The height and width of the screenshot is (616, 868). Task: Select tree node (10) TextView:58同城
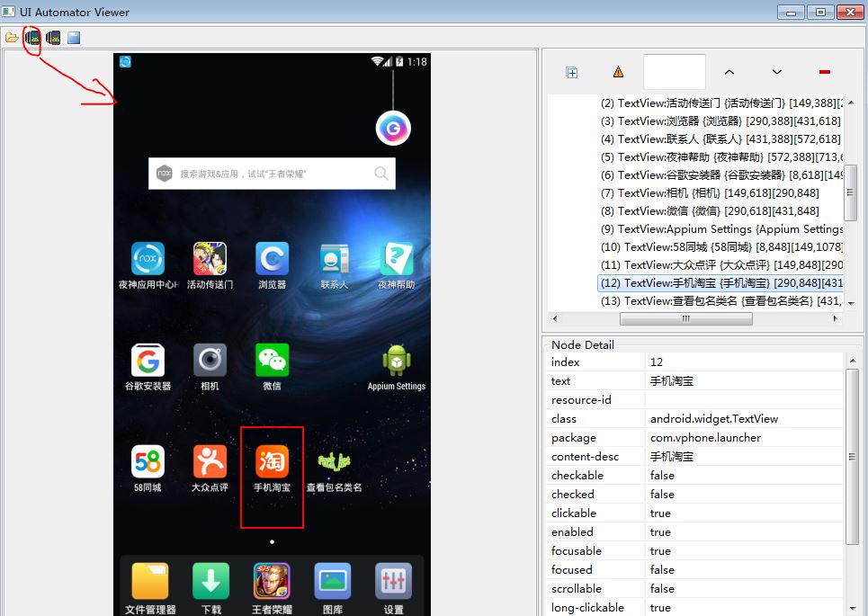point(721,246)
